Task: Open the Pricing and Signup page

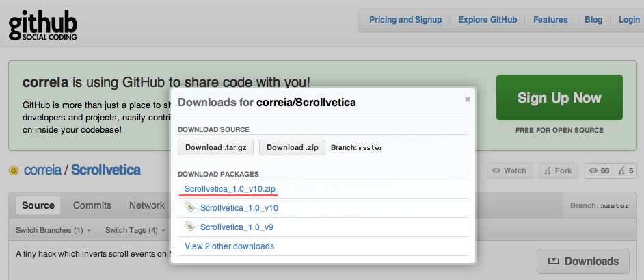Action: [405, 20]
